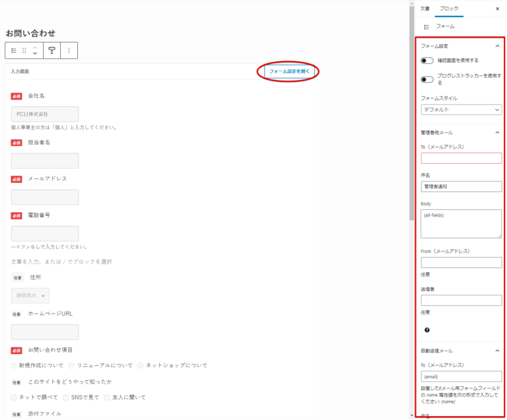This screenshot has width=507, height=420.
Task: Check the SNSで見て checkbox
Action: pos(66,397)
